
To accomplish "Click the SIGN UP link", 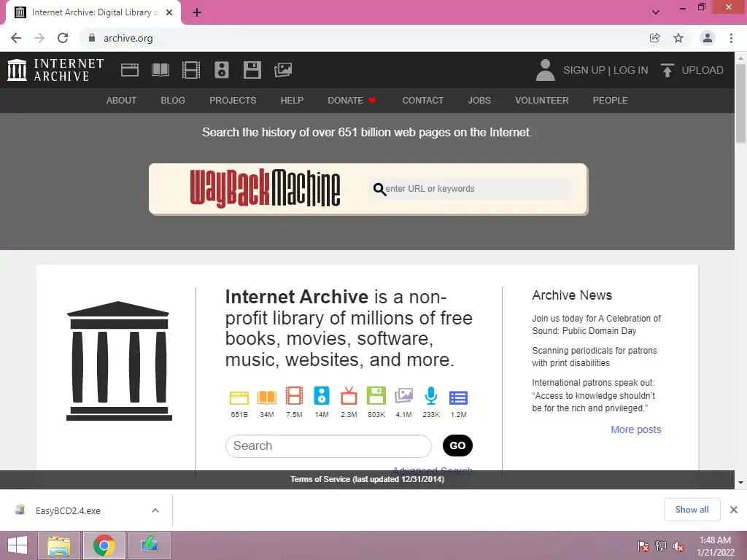I will coord(584,70).
